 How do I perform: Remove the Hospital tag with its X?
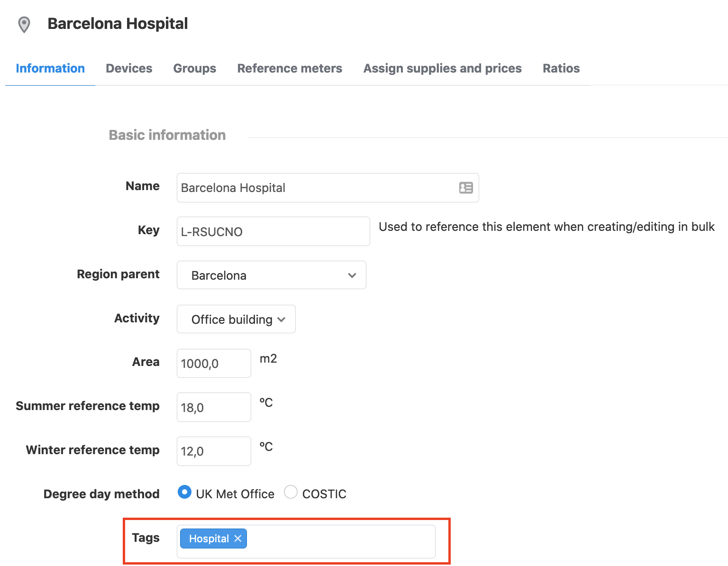pyautogui.click(x=238, y=539)
